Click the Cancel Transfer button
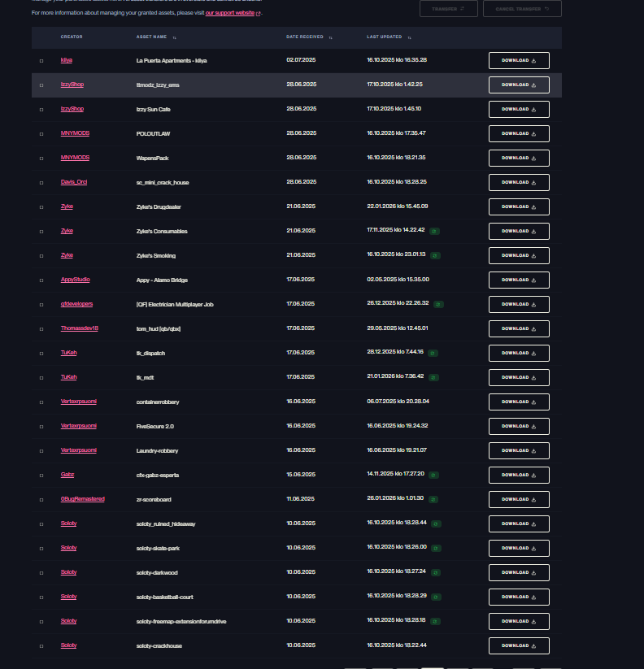Viewport: 644px width, 669px height. click(522, 8)
